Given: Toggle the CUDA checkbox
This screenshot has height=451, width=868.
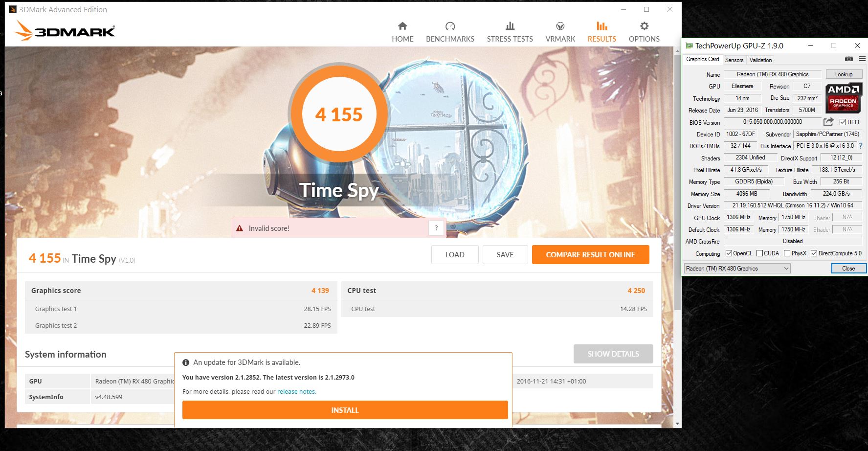Looking at the screenshot, I should (x=759, y=253).
